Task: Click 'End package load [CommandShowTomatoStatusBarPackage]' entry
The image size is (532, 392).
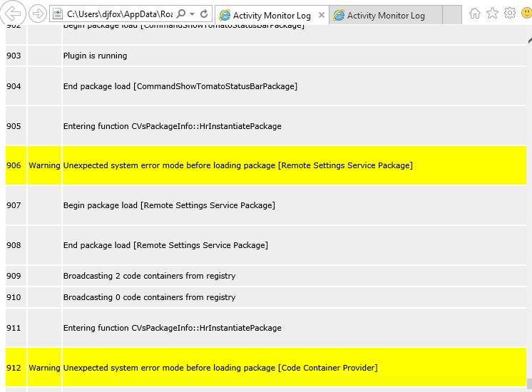Action: (x=180, y=86)
